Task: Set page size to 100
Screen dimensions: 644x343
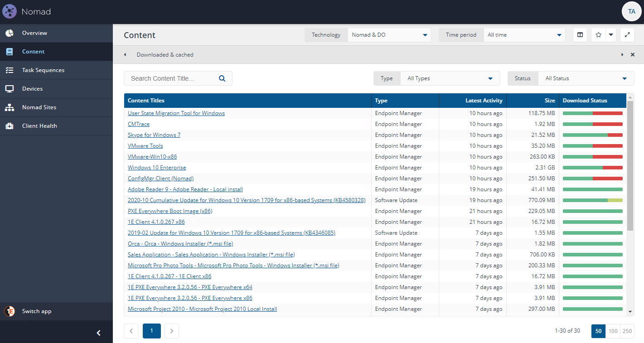Action: (x=613, y=331)
